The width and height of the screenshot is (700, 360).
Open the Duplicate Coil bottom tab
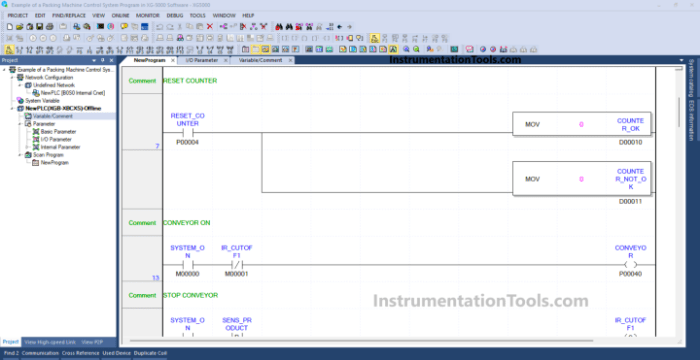pos(150,353)
